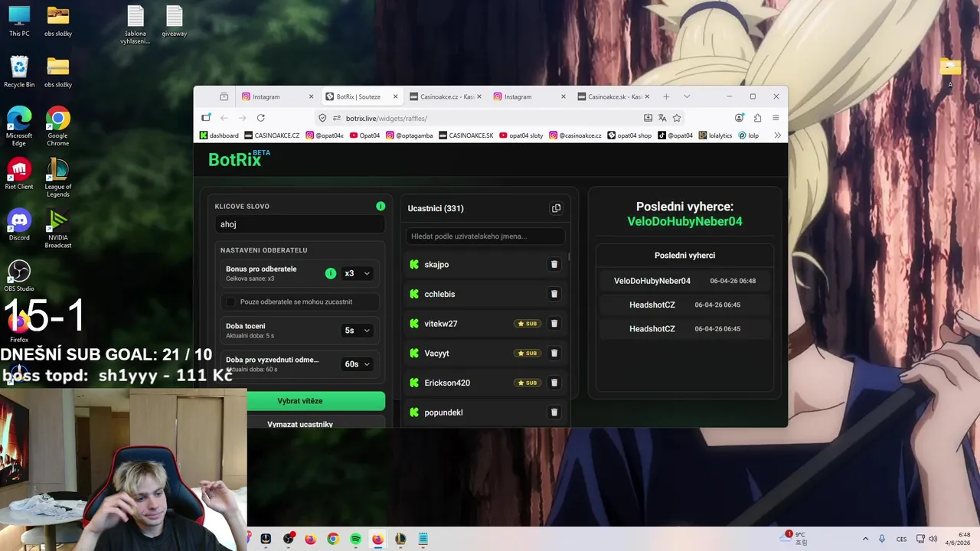Open the Discord desktop icon

[x=19, y=225]
